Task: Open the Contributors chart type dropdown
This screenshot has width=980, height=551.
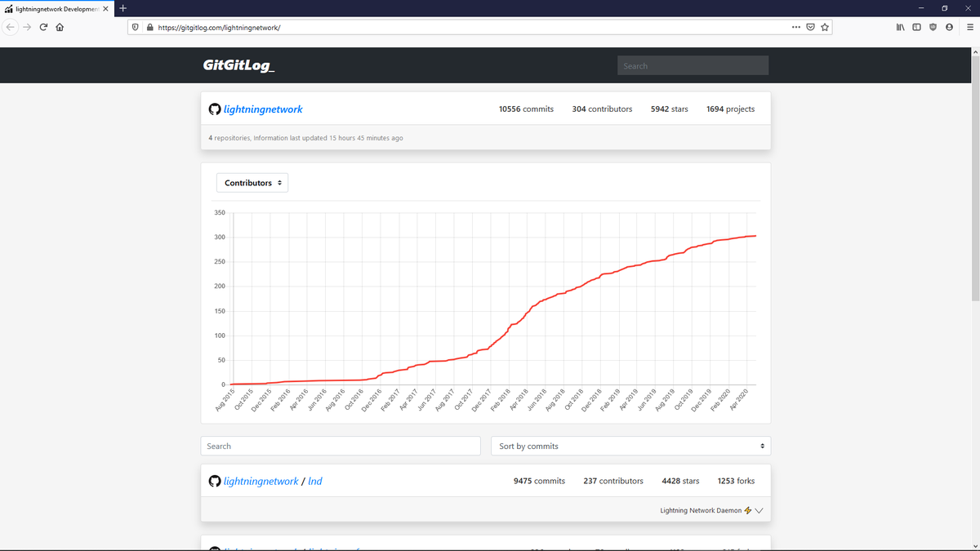Action: point(252,183)
